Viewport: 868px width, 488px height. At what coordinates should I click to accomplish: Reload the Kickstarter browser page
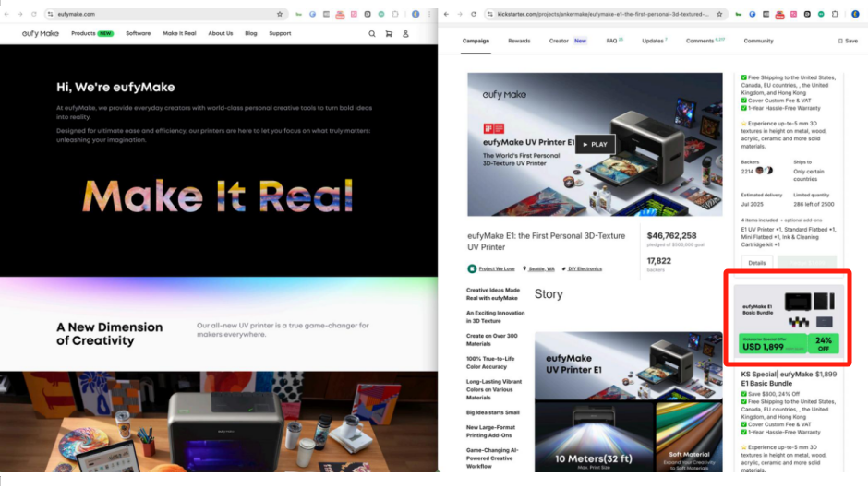pyautogui.click(x=472, y=14)
